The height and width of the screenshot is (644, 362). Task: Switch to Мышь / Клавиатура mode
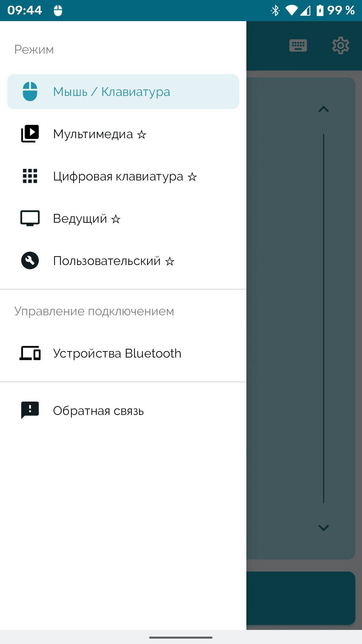click(123, 92)
